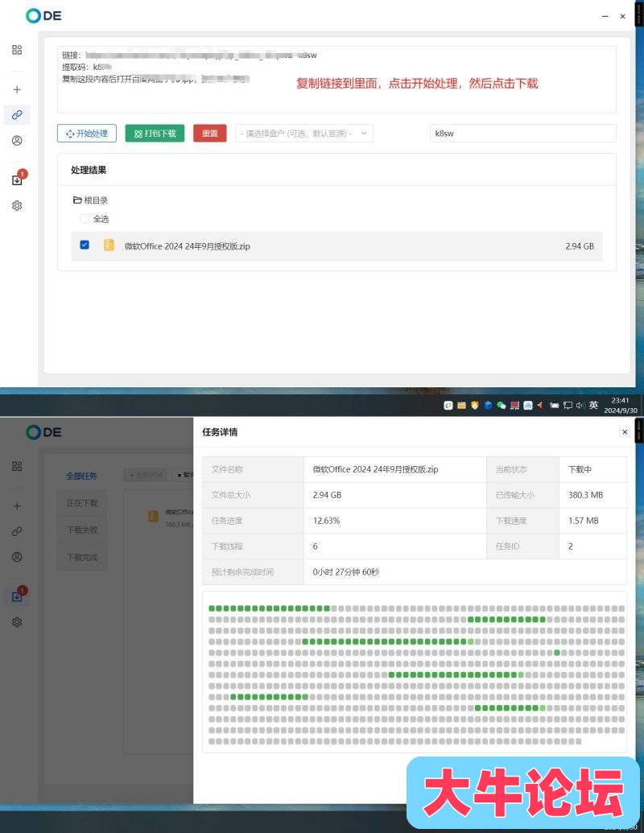Switch to the 下载失败 tab
This screenshot has width=644, height=833.
82,530
